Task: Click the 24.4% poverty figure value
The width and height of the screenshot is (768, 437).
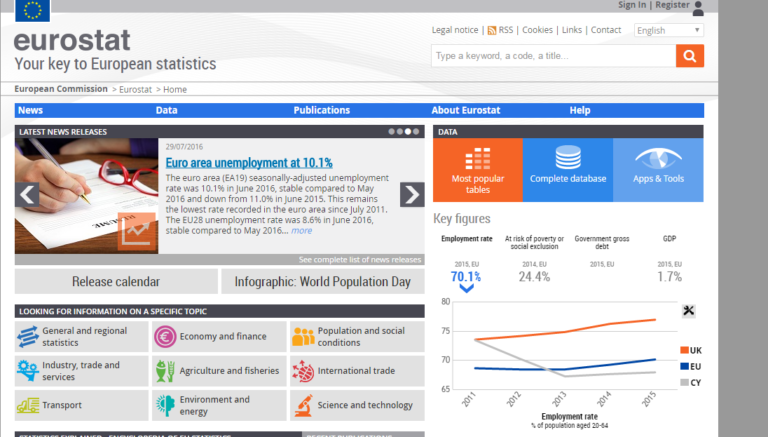Action: pyautogui.click(x=534, y=277)
